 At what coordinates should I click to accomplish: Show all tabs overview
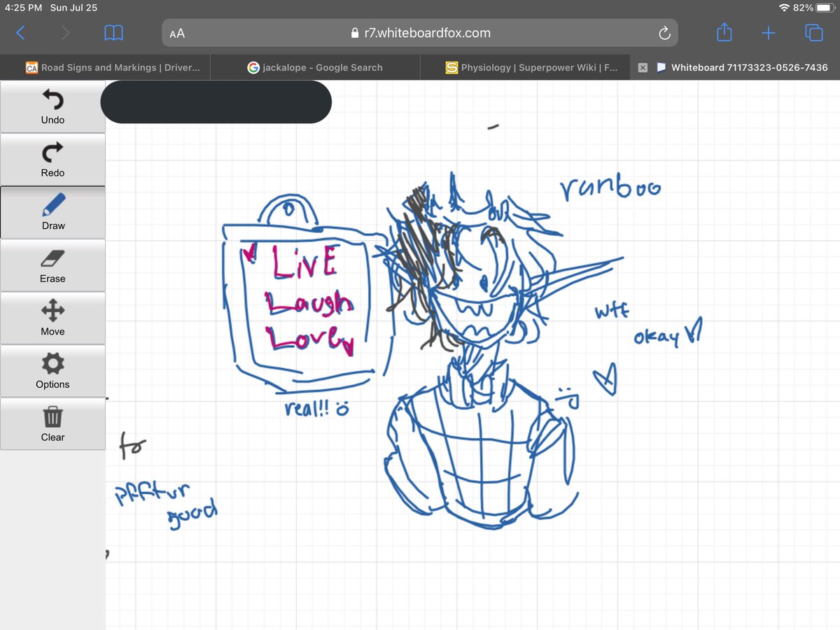(814, 32)
